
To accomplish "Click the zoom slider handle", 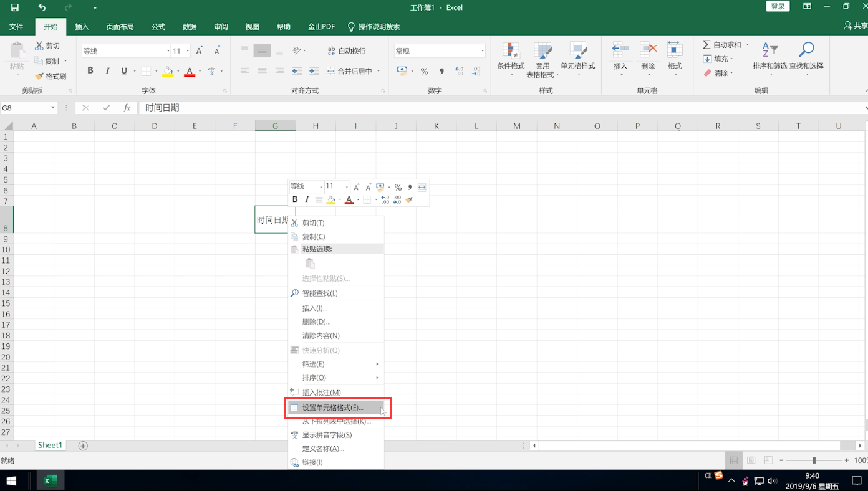I will tap(814, 460).
